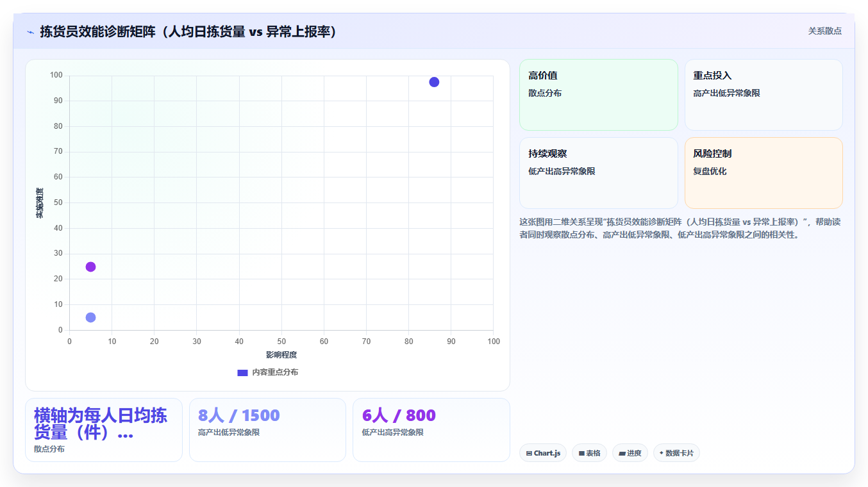The image size is (868, 487).
Task: Click 复盘优化 text in 风险控制 card
Action: tap(710, 171)
